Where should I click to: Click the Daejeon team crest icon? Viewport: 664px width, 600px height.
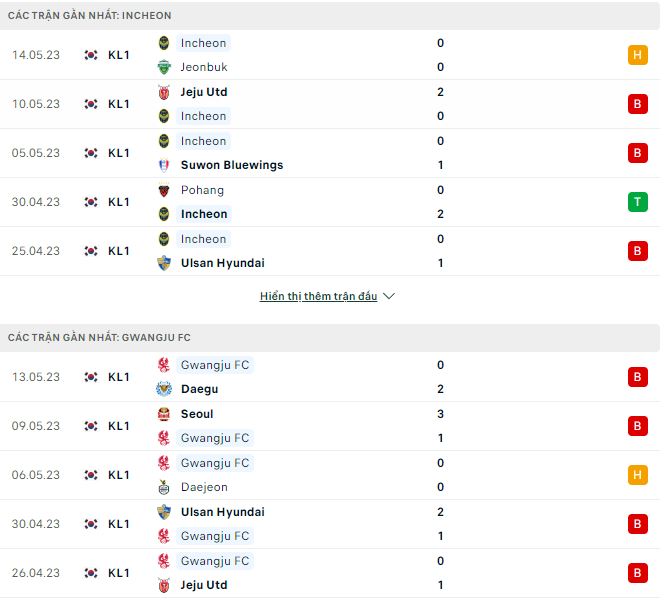pos(164,487)
